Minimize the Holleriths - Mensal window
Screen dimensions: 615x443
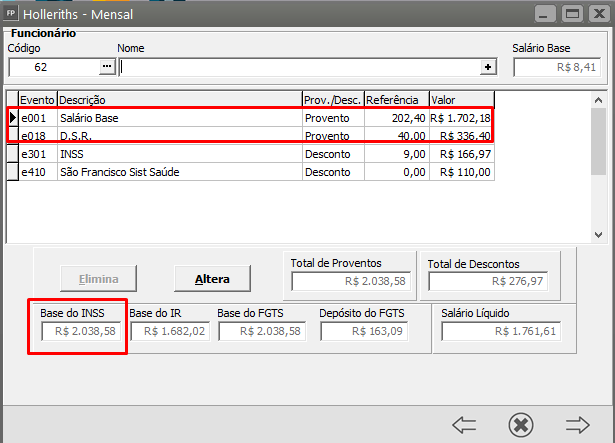click(544, 14)
